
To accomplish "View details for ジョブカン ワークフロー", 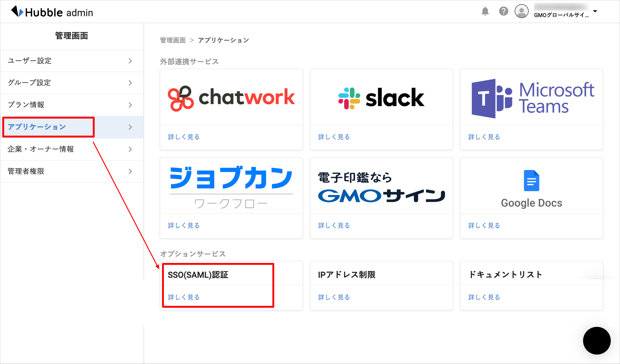I will [184, 225].
